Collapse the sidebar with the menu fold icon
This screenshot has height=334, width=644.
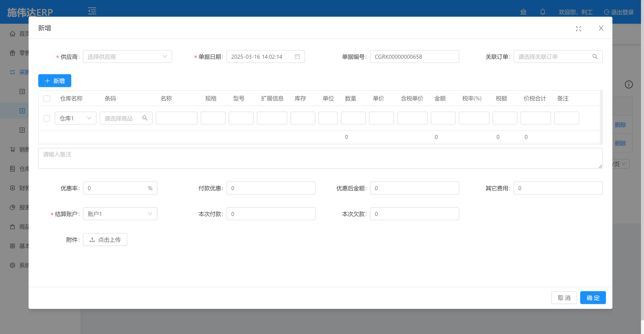92,11
